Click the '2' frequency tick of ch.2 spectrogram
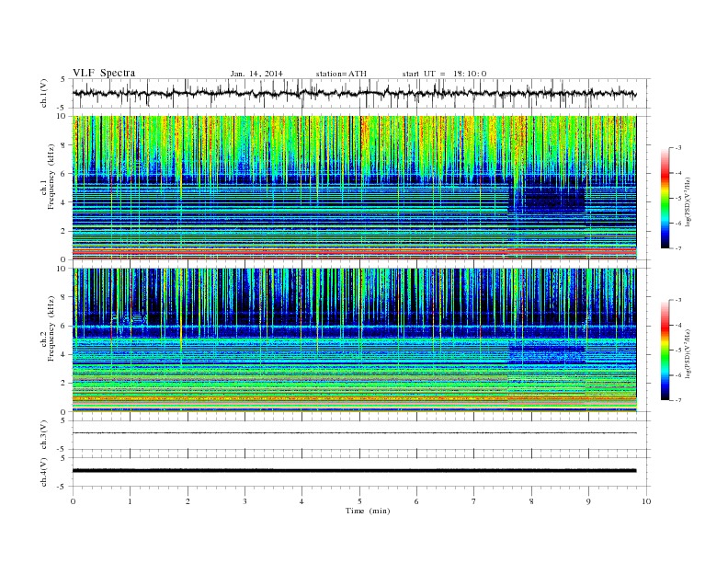The height and width of the screenshot is (563, 728). pyautogui.click(x=64, y=384)
